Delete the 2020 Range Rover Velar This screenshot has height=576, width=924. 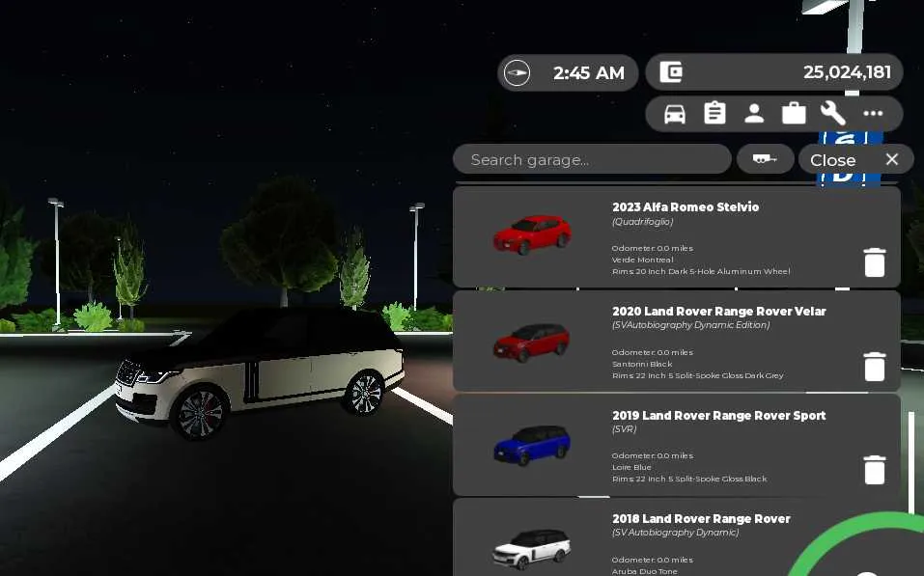[x=875, y=367]
